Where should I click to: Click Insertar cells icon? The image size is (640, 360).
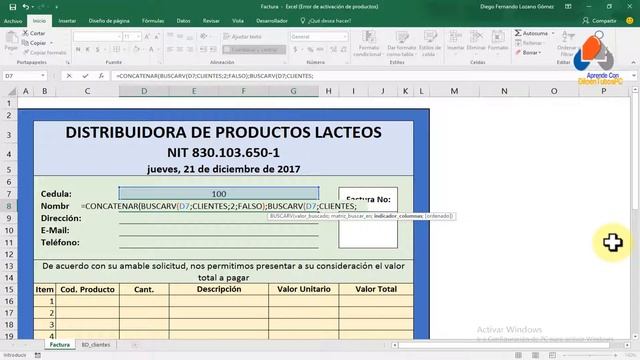pyautogui.click(x=455, y=37)
